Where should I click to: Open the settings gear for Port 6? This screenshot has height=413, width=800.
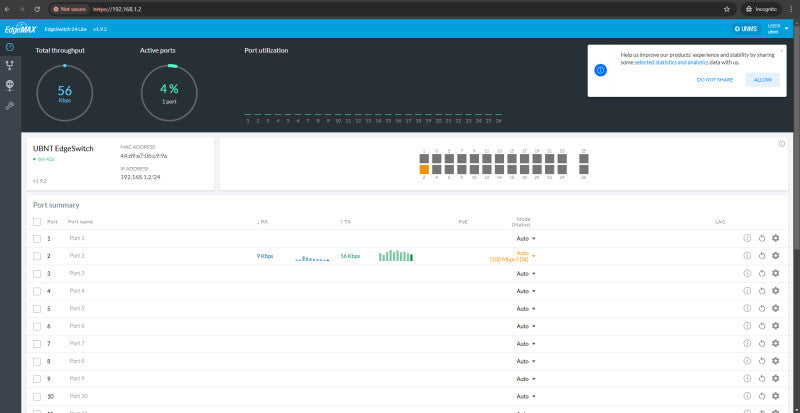coord(776,326)
